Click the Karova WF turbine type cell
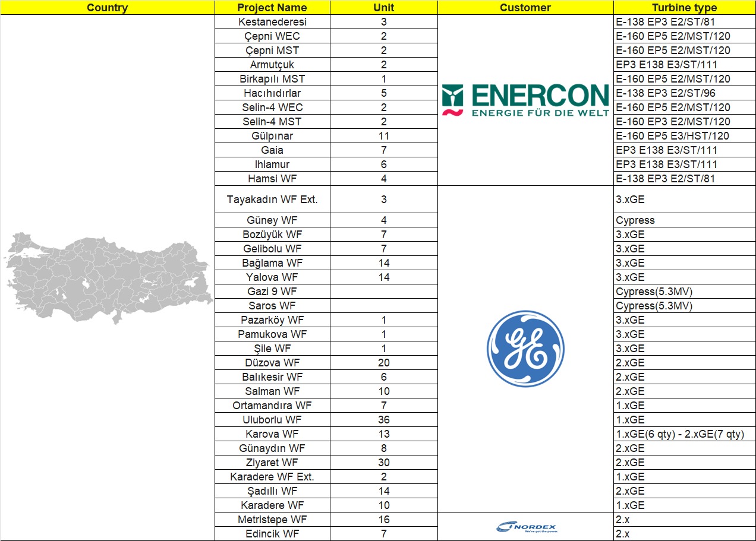This screenshot has width=756, height=541. point(684,434)
